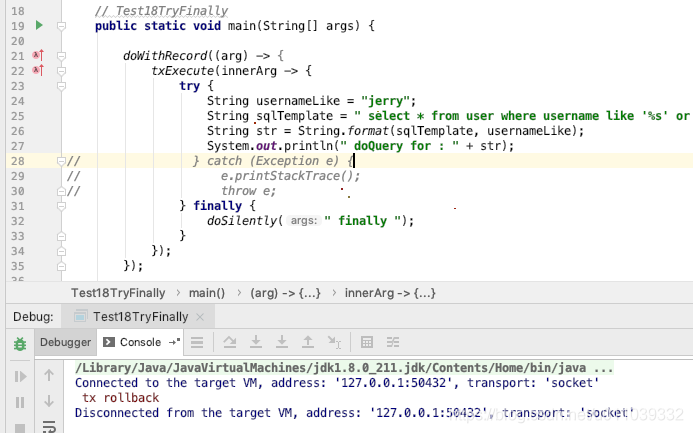Run main method from gutter arrow
693x433 pixels.
39,25
